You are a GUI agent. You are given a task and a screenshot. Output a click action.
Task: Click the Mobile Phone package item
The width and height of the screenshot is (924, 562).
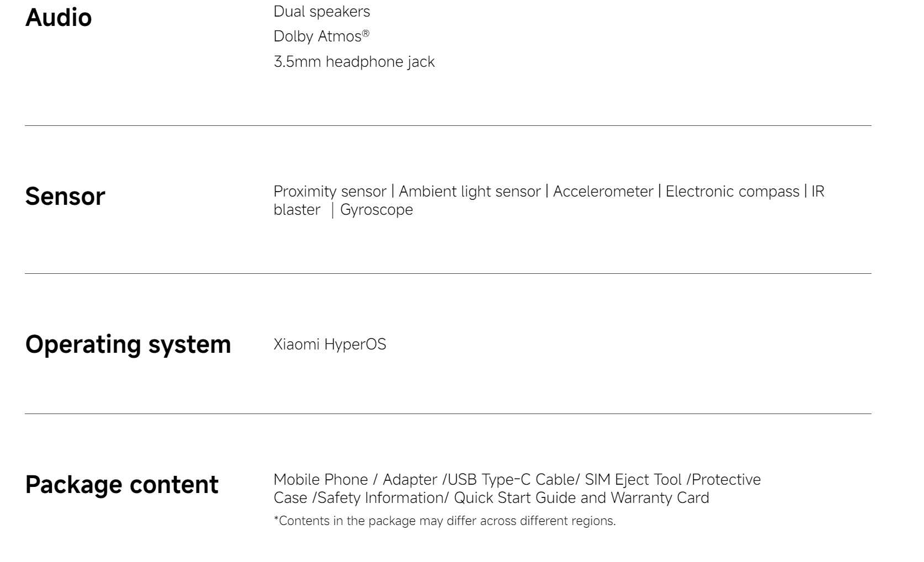coord(320,480)
